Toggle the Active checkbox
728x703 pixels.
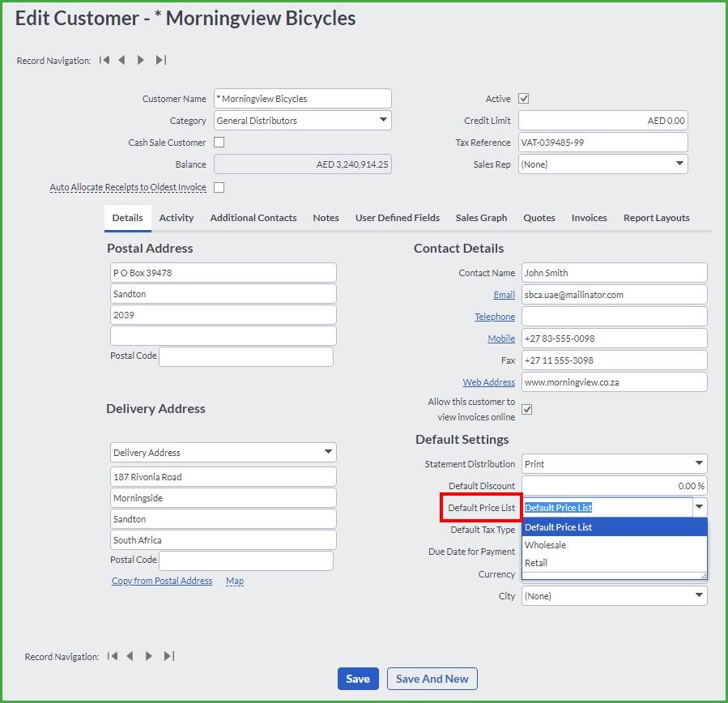click(x=524, y=99)
